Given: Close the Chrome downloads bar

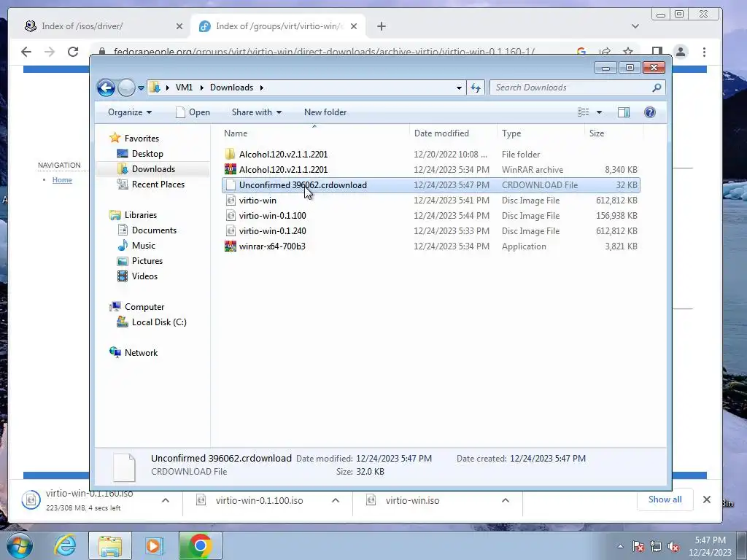Looking at the screenshot, I should tap(706, 499).
